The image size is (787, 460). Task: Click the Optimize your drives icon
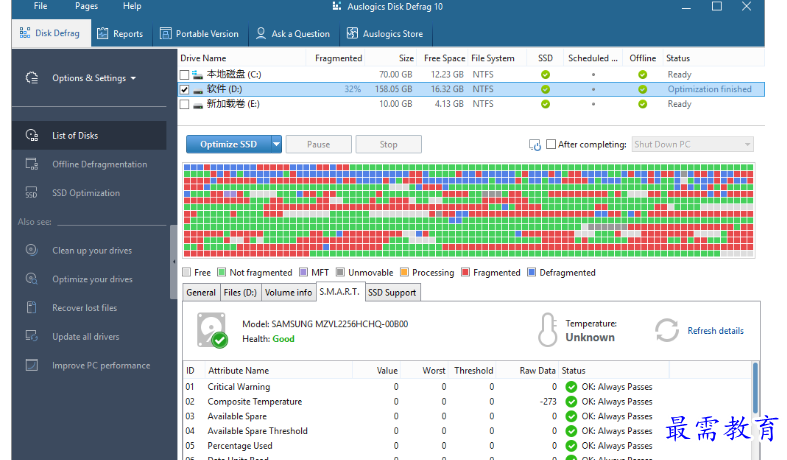32,279
